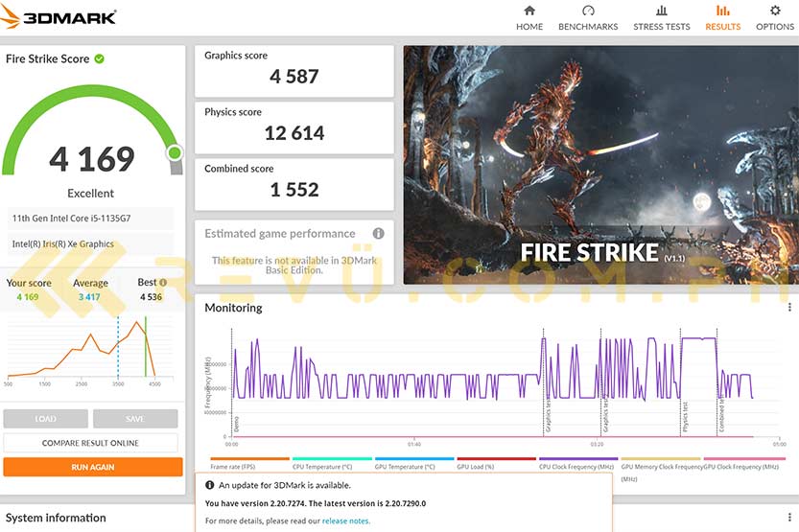Click the Intel(R) Iris(R) Xe Graphics row
This screenshot has width=799, height=532.
pyautogui.click(x=90, y=243)
